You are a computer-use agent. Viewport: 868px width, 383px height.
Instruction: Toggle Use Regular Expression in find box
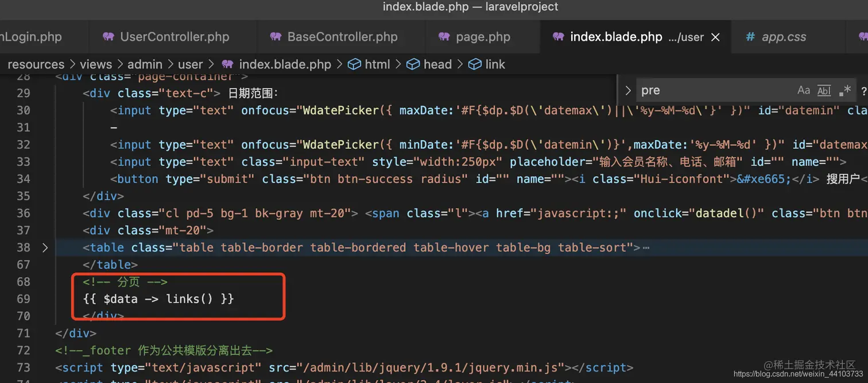tap(844, 90)
